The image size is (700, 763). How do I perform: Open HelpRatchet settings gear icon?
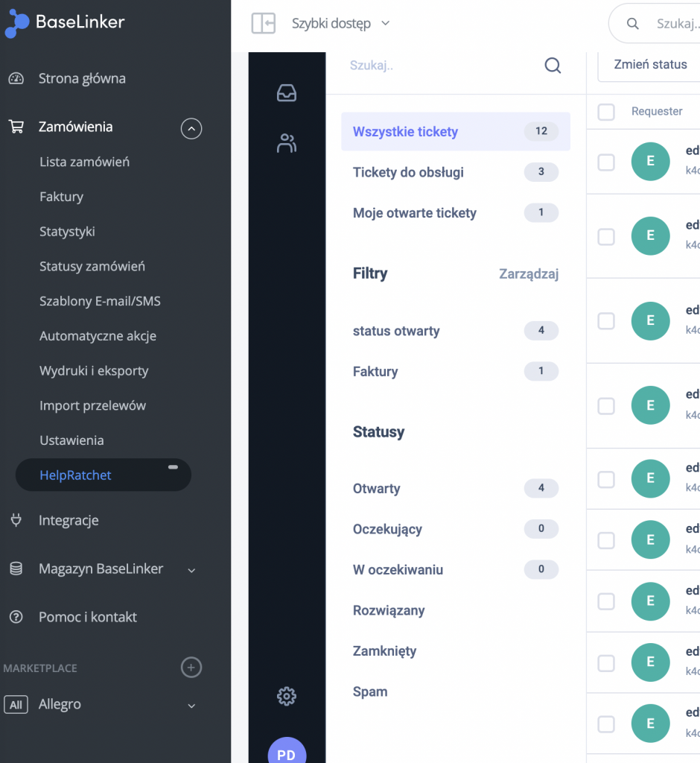coord(287,697)
